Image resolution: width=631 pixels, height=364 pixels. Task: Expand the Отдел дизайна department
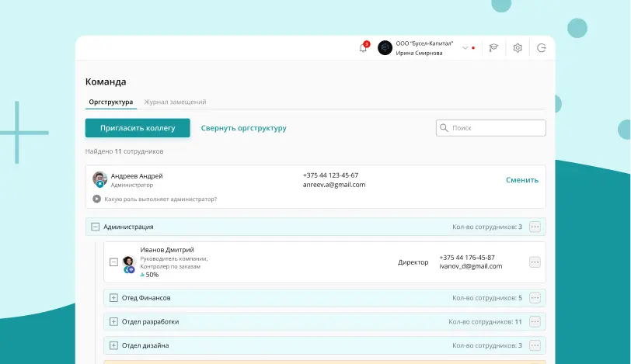pyautogui.click(x=113, y=345)
